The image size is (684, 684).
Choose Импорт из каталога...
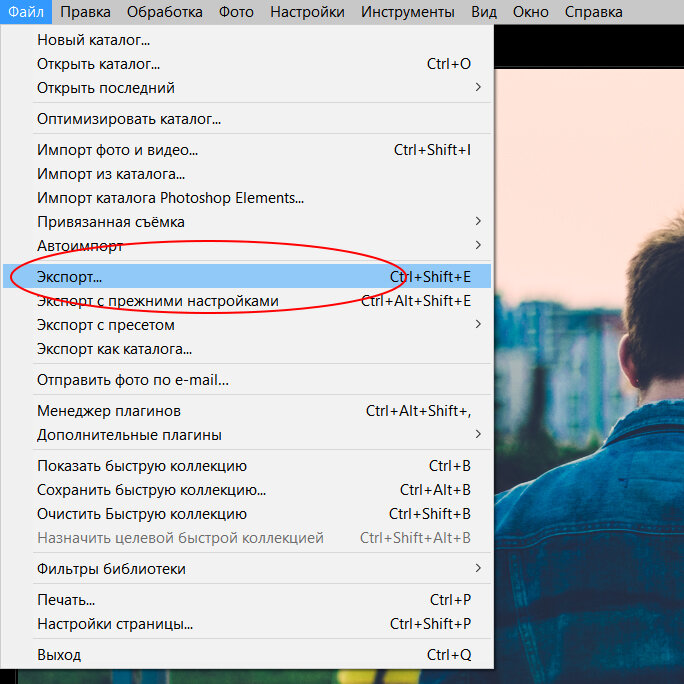click(247, 174)
